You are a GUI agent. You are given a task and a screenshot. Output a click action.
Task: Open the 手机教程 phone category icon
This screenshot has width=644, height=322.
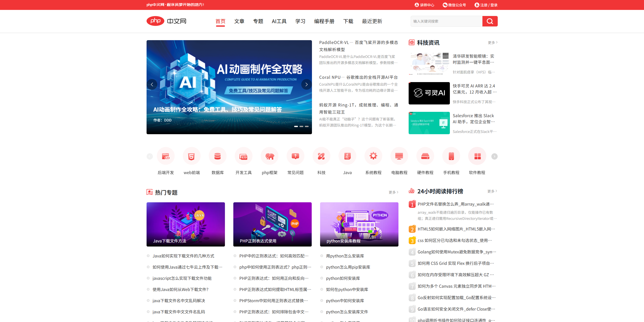(451, 156)
